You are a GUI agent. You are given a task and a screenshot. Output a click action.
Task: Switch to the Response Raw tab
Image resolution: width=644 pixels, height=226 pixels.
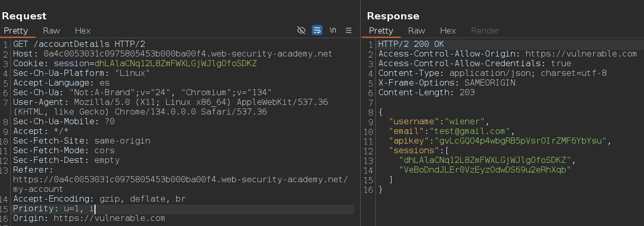point(416,31)
